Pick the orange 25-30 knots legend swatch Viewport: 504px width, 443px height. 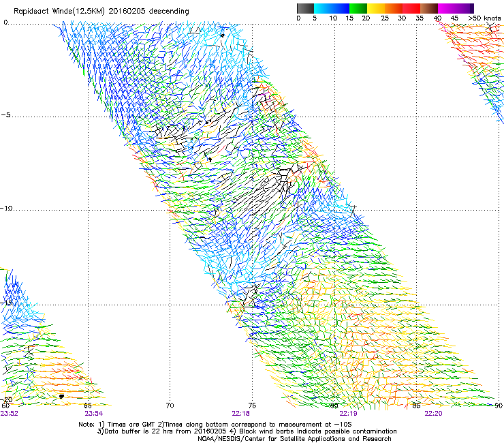[394, 8]
